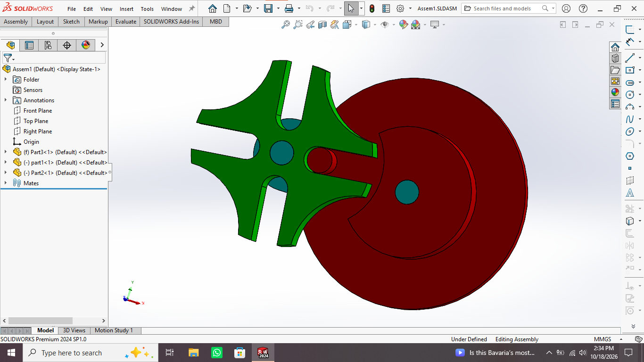Screen dimensions: 644x362
Task: Toggle the Select arrow tool
Action: [351, 8]
